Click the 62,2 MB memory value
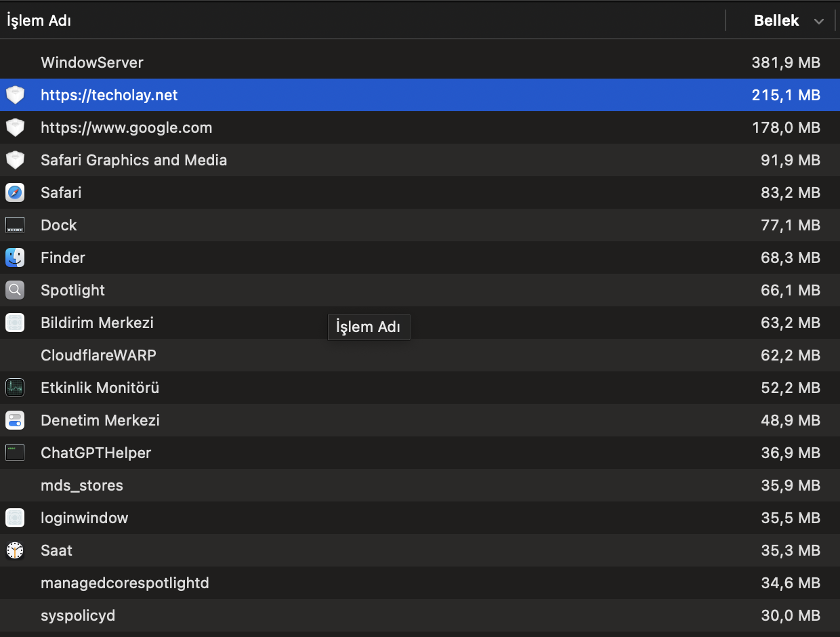The width and height of the screenshot is (840, 637). tap(791, 355)
